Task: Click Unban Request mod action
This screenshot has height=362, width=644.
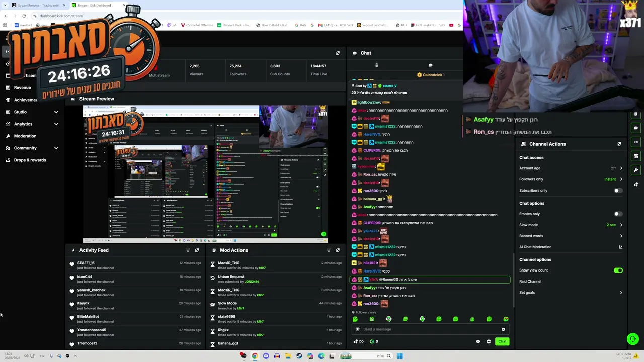Action: pyautogui.click(x=231, y=277)
